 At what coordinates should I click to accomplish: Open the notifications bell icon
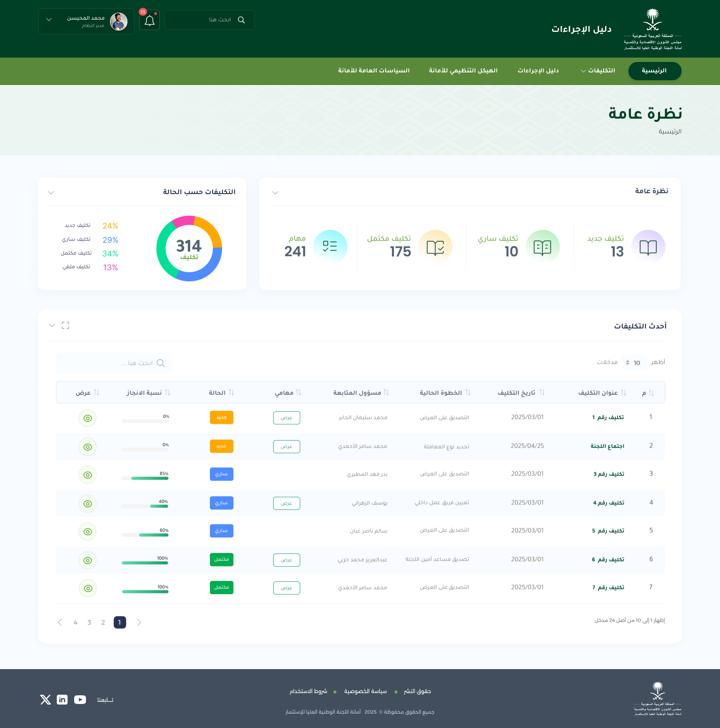pos(150,21)
